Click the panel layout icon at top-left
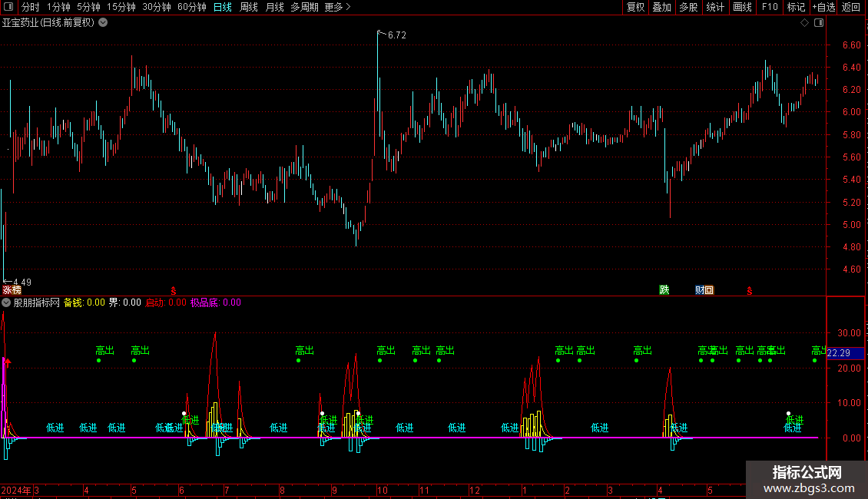 click(x=8, y=7)
